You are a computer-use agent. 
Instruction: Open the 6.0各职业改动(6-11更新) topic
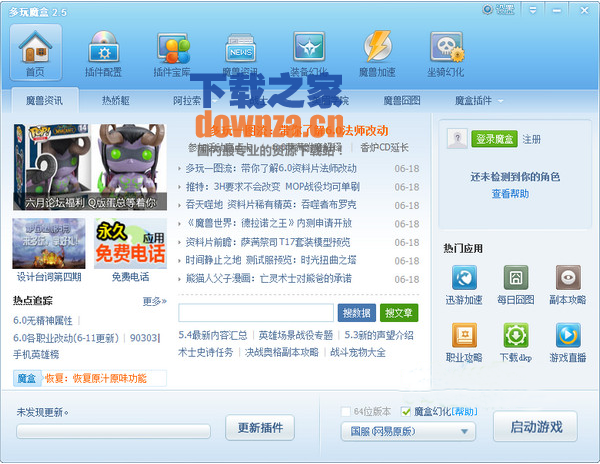point(66,338)
